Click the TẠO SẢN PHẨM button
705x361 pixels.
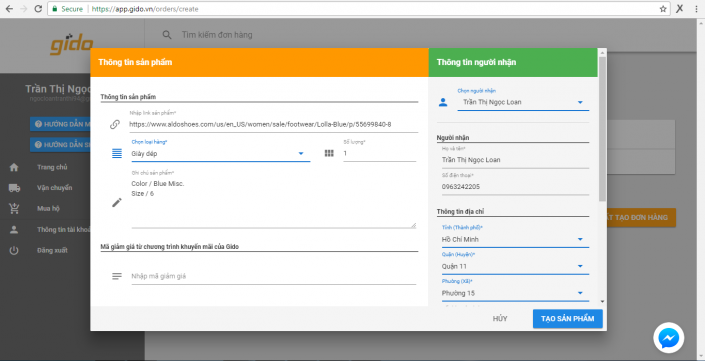point(567,319)
